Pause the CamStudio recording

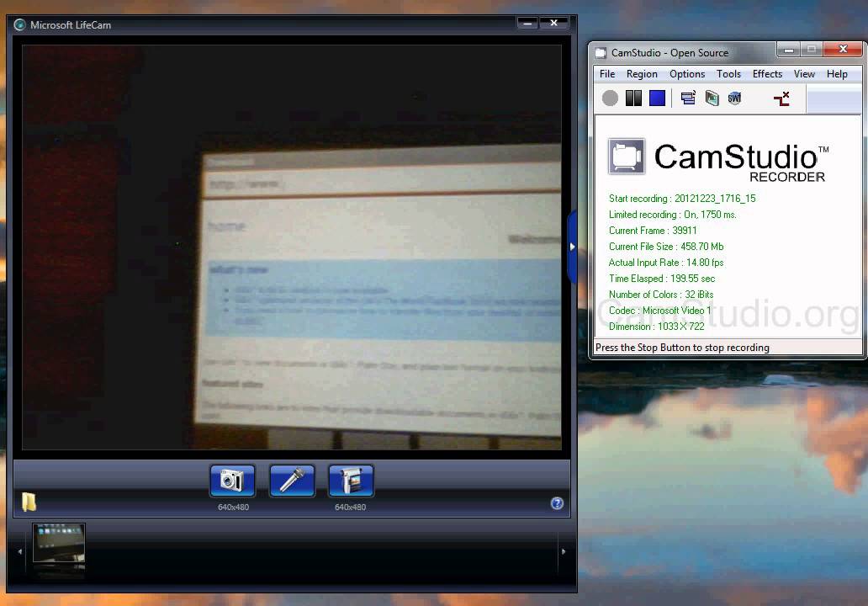pos(633,98)
